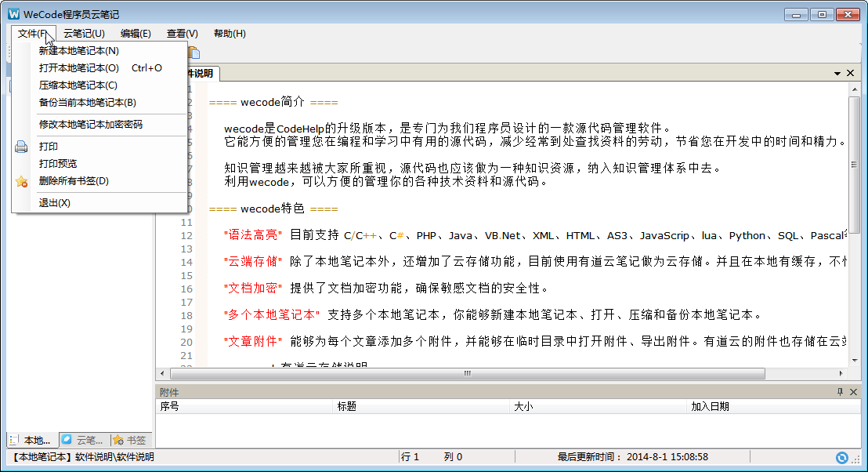Click 修改本地笔记本加密密码 menu item
Viewport: 868px width, 472px height.
click(x=99, y=125)
